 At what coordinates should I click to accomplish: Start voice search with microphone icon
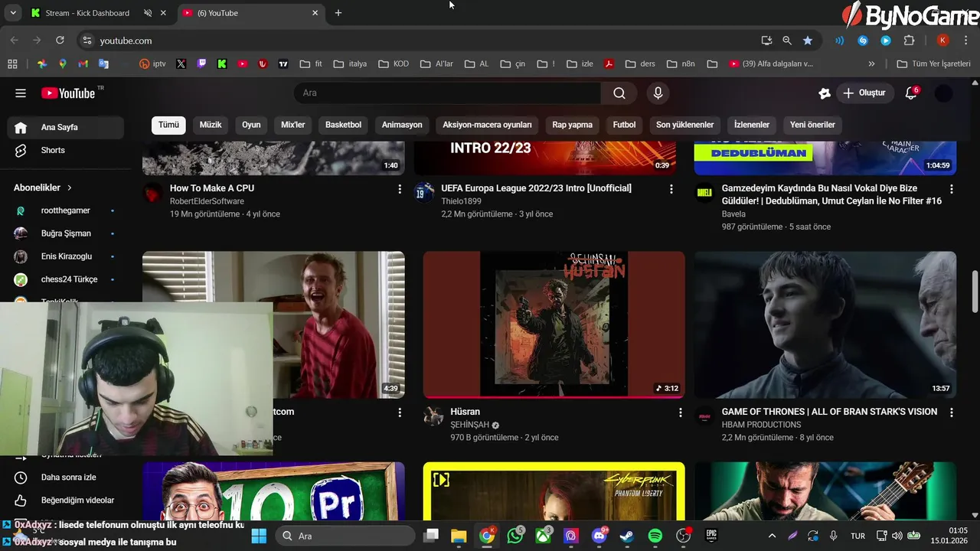(x=658, y=93)
